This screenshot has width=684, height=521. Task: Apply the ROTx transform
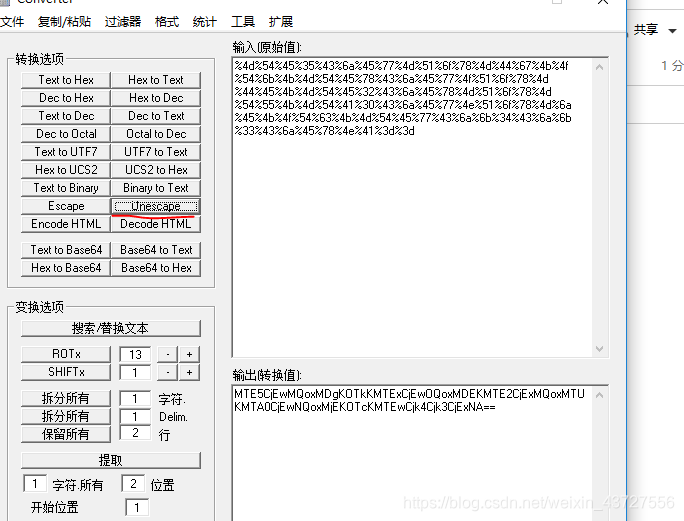pos(66,354)
